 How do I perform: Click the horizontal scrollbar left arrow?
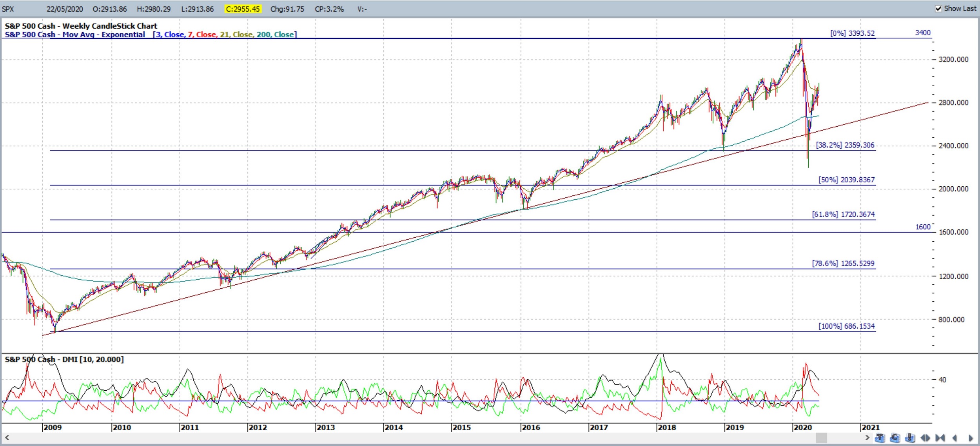(7, 437)
